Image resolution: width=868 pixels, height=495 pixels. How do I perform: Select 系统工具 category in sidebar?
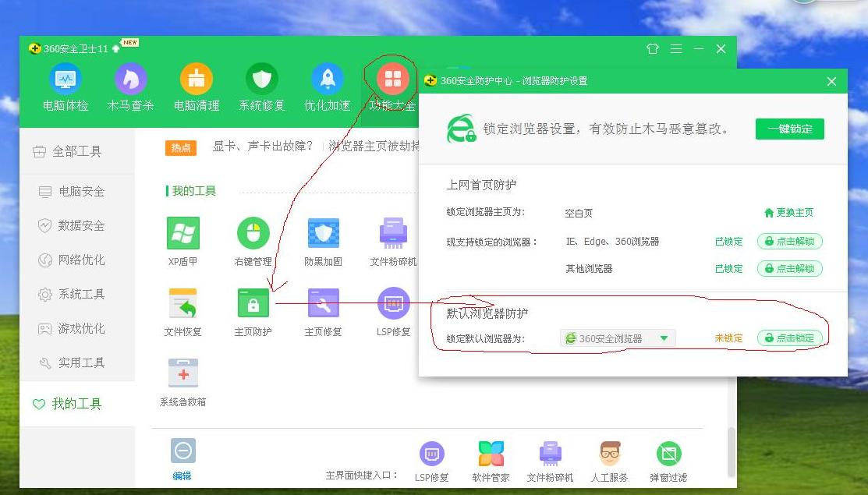(x=77, y=294)
